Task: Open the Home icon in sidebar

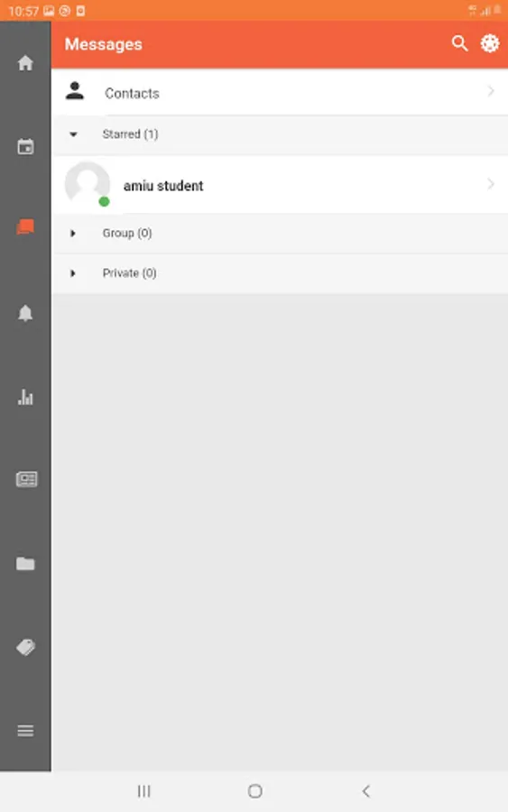Action: (x=25, y=63)
